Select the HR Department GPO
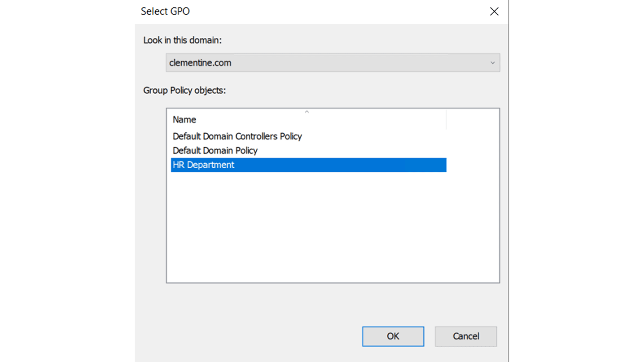The height and width of the screenshot is (362, 644). coord(203,165)
